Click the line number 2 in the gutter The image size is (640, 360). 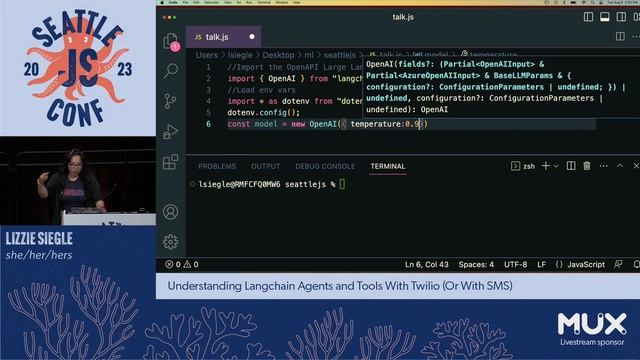209,78
